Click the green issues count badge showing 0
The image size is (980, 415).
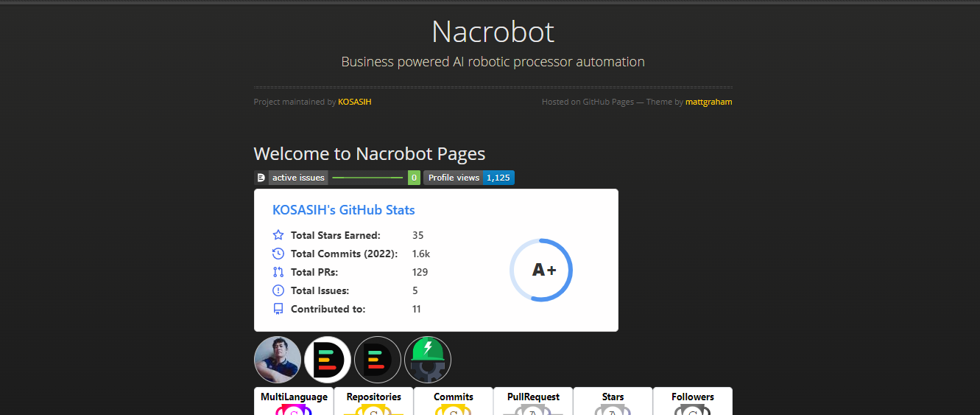414,178
